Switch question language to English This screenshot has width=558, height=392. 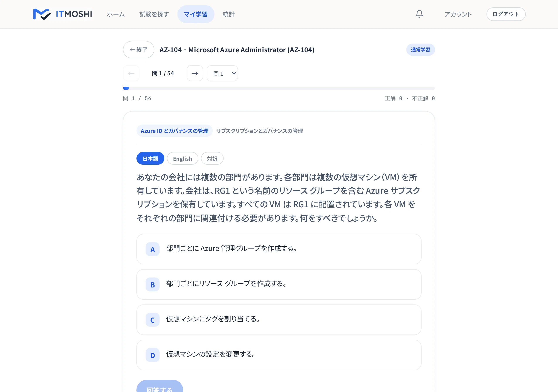tap(182, 159)
